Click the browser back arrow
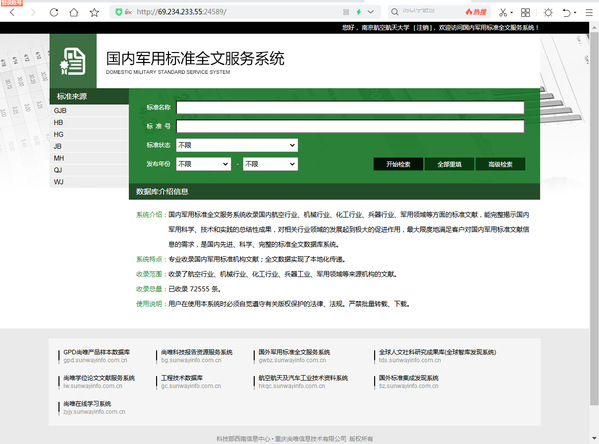 (12, 12)
